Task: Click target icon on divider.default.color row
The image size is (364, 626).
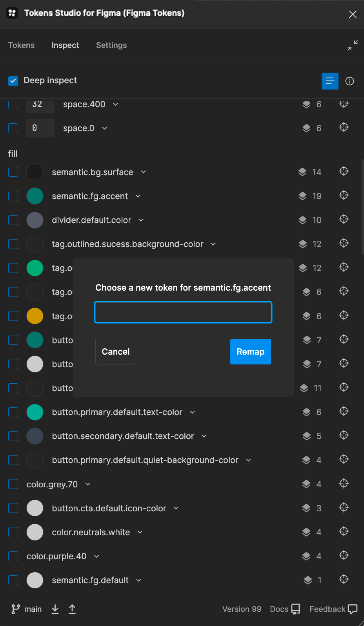Action: pyautogui.click(x=344, y=219)
